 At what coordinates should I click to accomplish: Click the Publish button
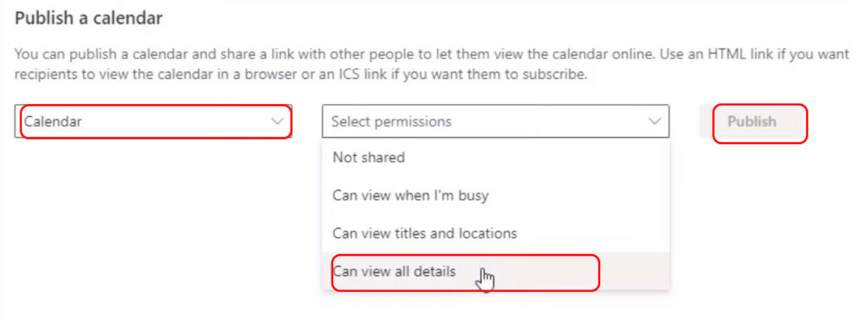(751, 121)
